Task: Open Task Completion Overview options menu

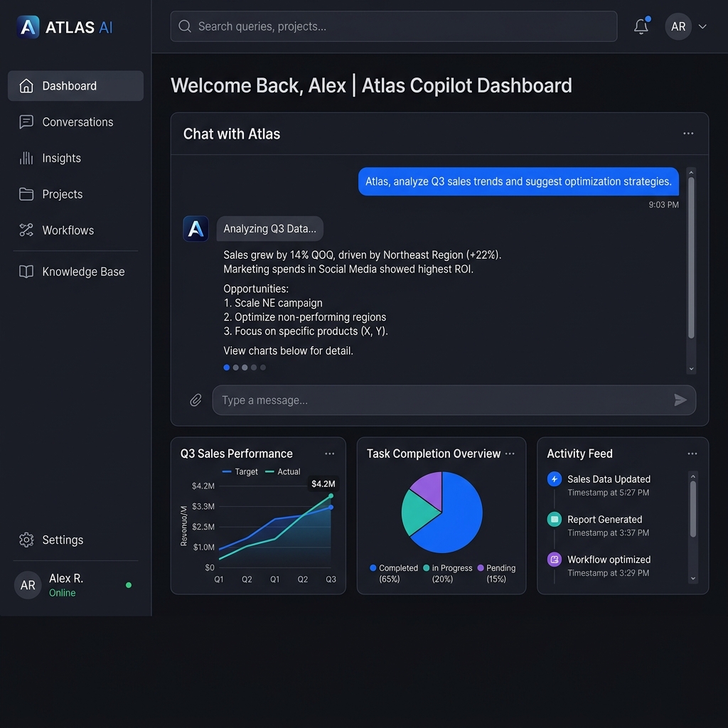Action: (510, 454)
